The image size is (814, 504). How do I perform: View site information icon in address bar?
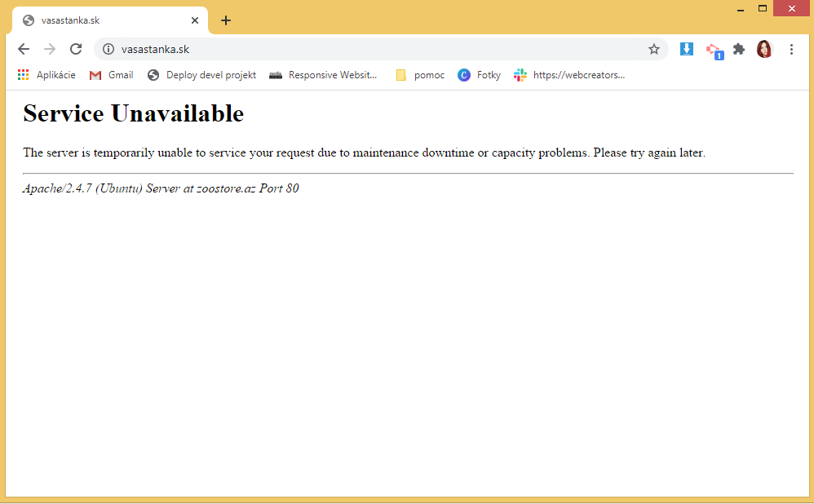[108, 49]
